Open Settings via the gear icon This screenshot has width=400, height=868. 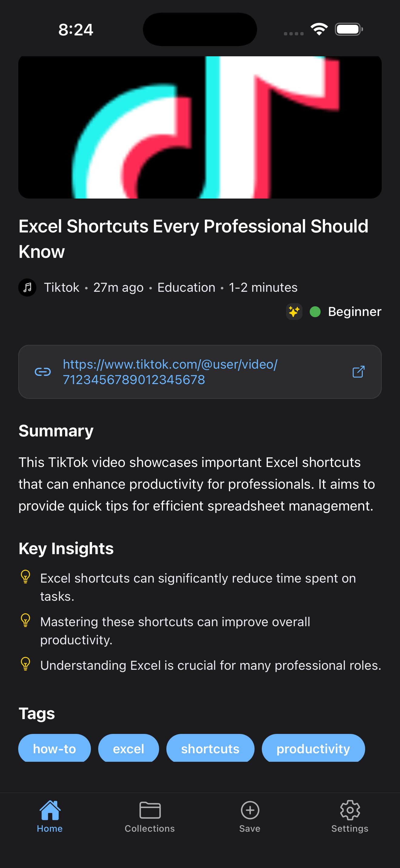click(350, 815)
